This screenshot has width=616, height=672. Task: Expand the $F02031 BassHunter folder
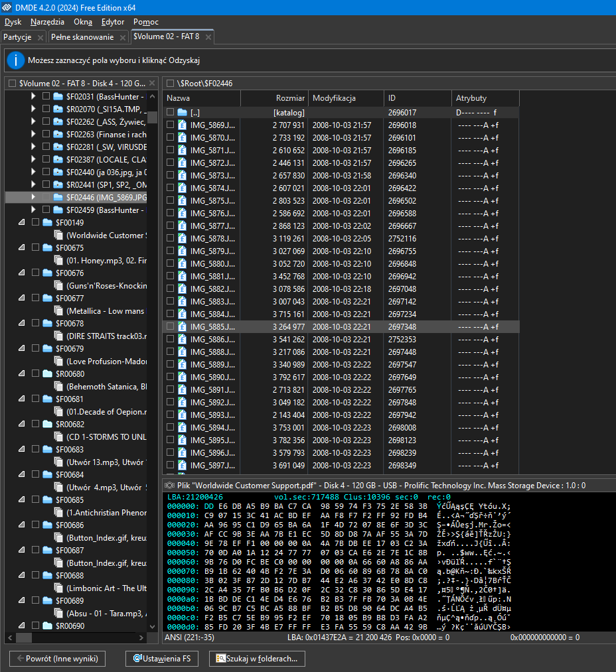click(33, 96)
